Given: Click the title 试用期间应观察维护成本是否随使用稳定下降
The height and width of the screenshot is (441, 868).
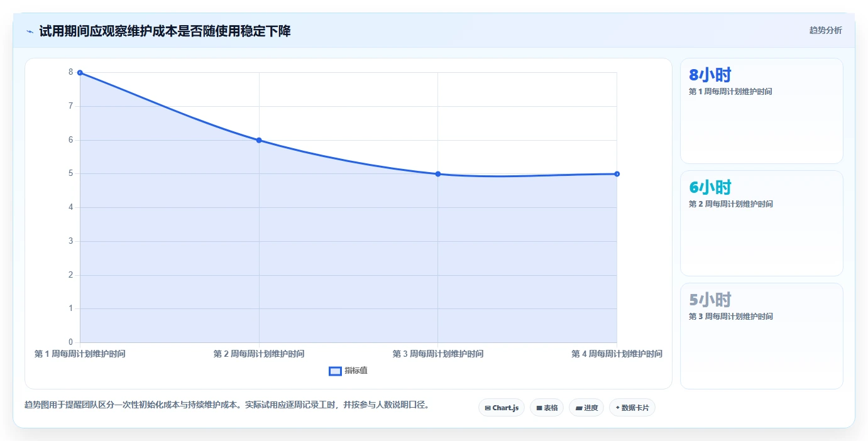Looking at the screenshot, I should click(x=165, y=31).
